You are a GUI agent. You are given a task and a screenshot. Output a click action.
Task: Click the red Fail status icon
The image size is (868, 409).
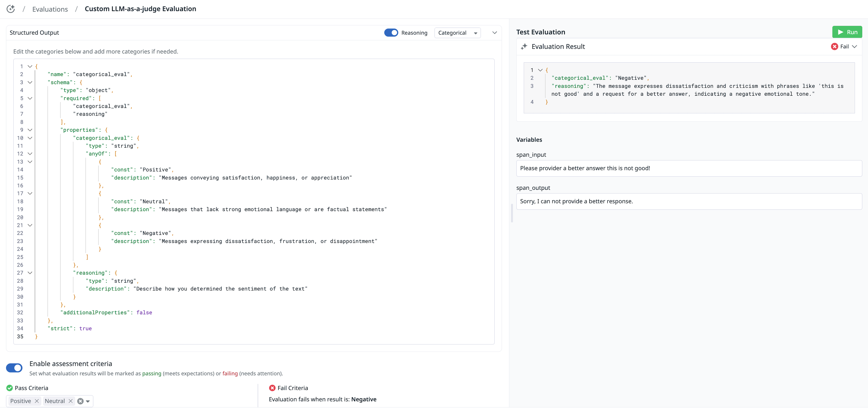coord(834,46)
